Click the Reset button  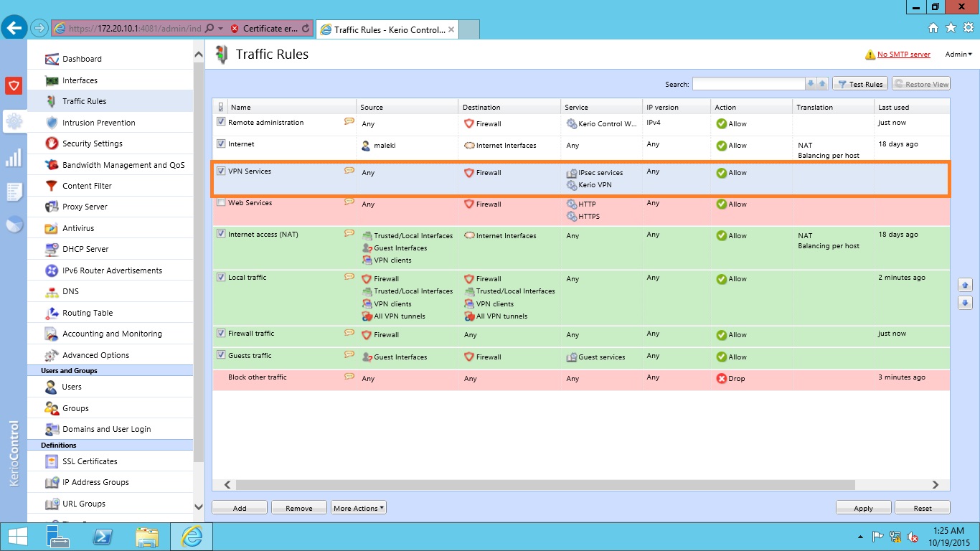coord(923,508)
